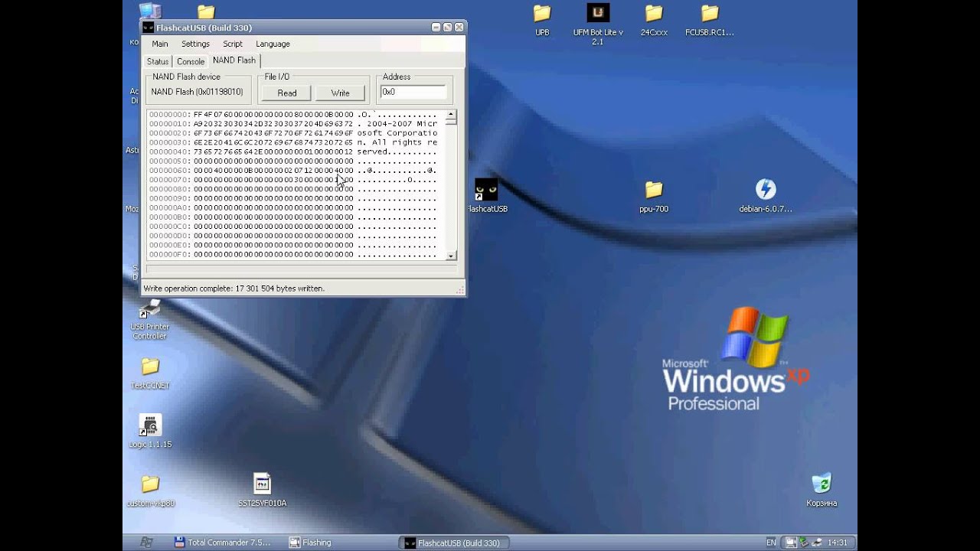Click the hex viewer scrollbar thumb
The height and width of the screenshot is (551, 980).
[451, 122]
